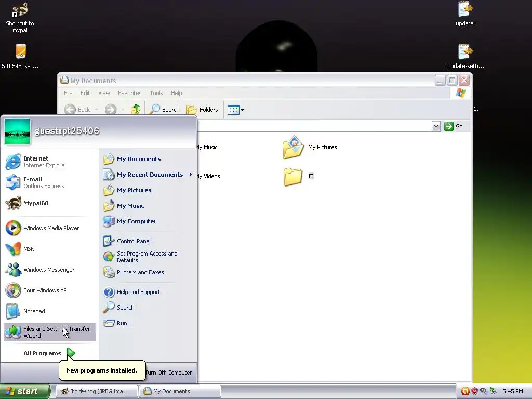Open My Music in Start menu
This screenshot has height=399, width=532.
pyautogui.click(x=148, y=206)
